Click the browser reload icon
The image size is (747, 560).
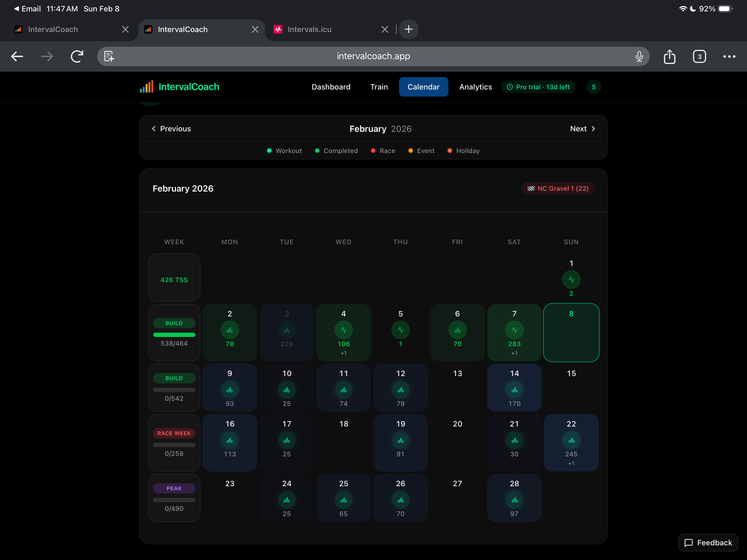[77, 56]
